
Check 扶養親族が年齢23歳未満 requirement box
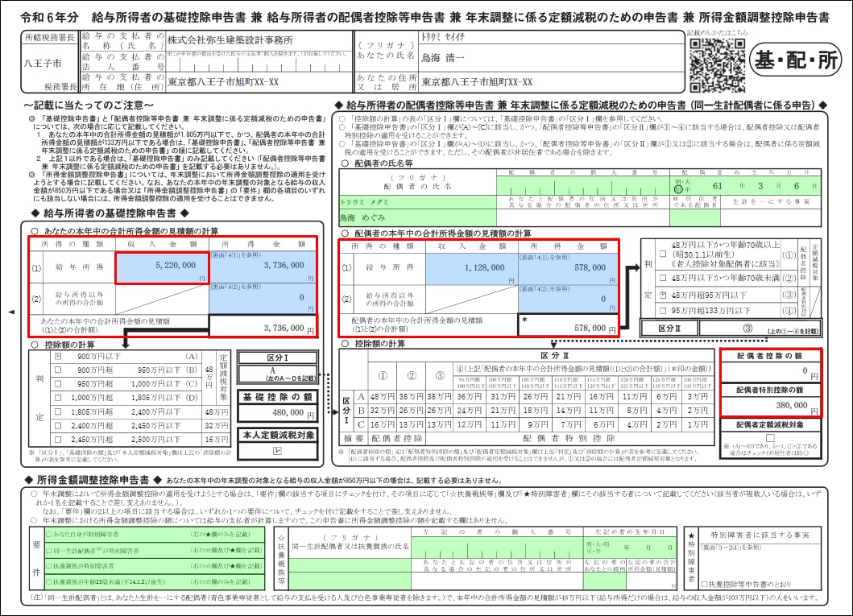(x=49, y=581)
